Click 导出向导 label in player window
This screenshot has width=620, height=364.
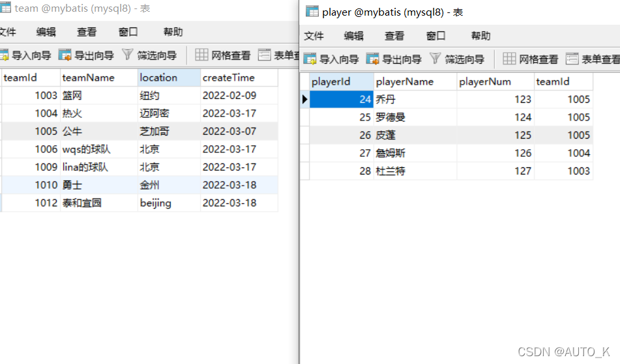coord(402,59)
